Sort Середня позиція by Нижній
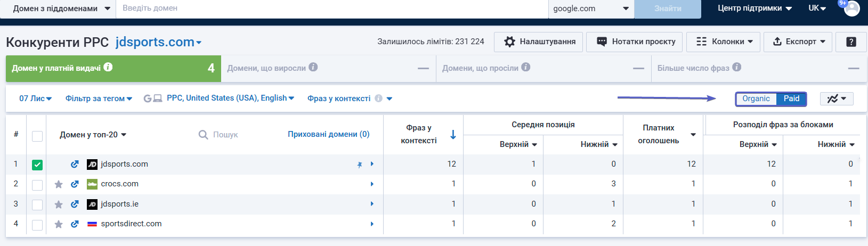868x246 pixels. (x=599, y=144)
